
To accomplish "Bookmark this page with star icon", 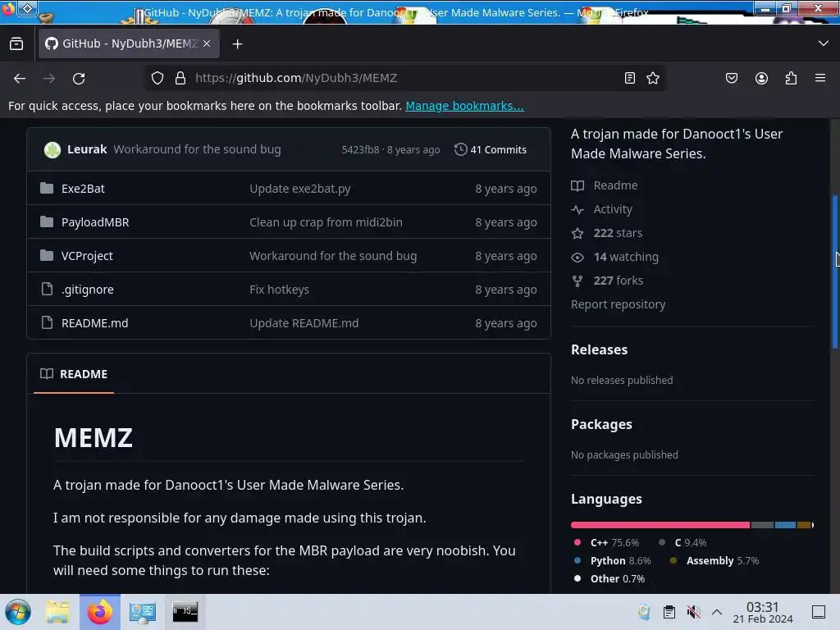I will 652,78.
